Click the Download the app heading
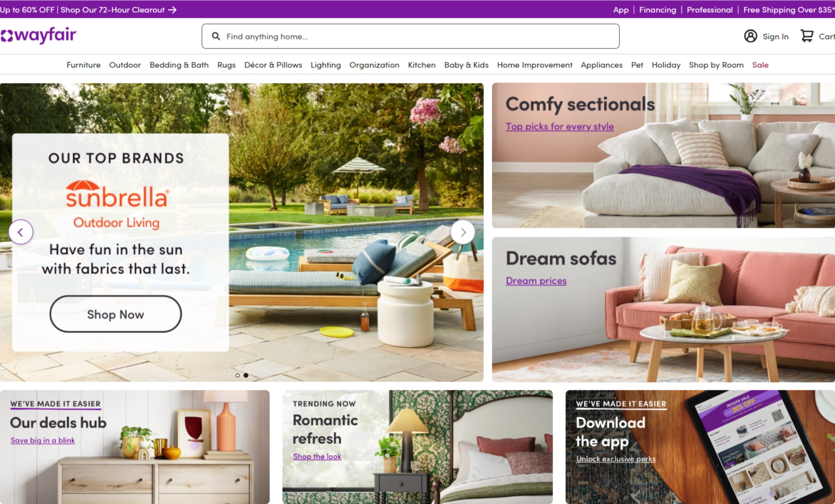The height and width of the screenshot is (504, 835). [611, 432]
